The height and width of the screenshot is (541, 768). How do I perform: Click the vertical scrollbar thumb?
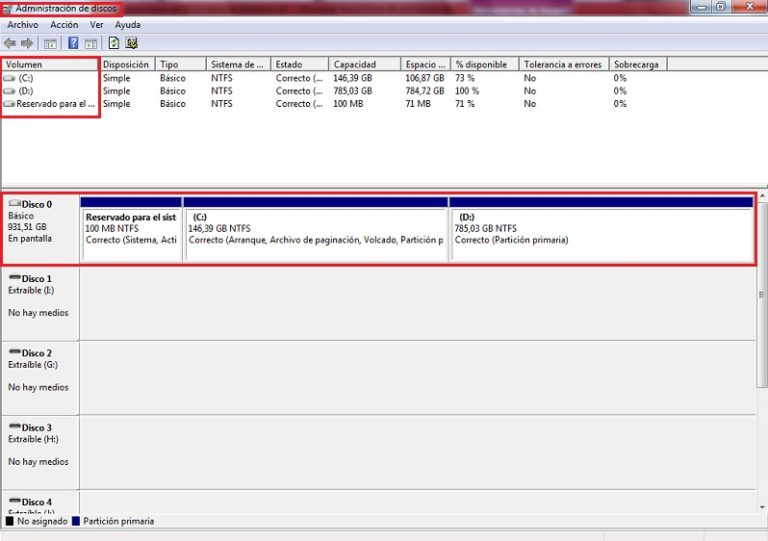762,294
